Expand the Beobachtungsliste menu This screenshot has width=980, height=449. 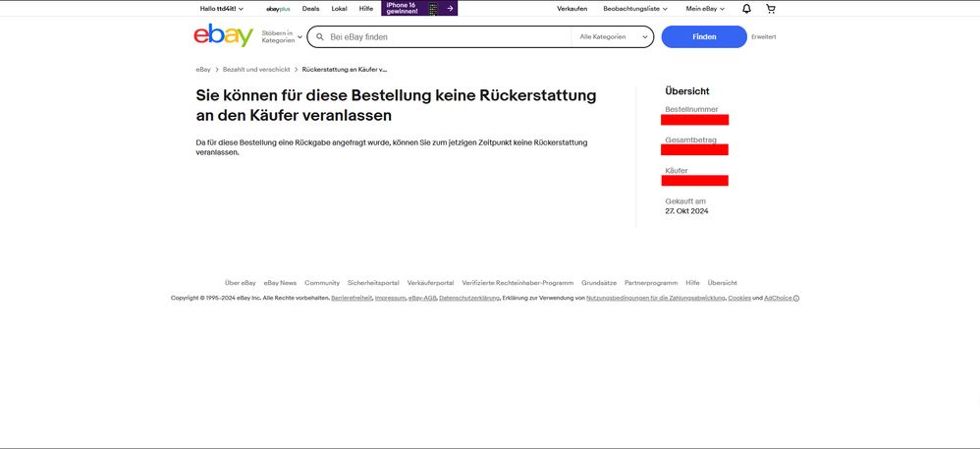[635, 9]
